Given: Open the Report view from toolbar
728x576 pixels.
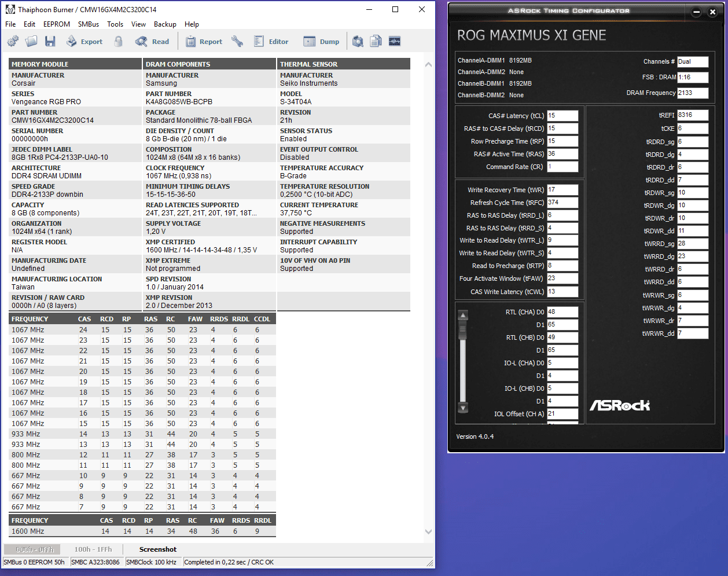Looking at the screenshot, I should point(204,41).
